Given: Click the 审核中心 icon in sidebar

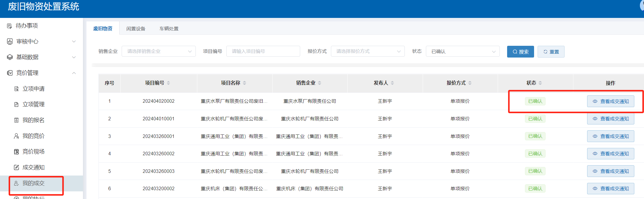Looking at the screenshot, I should (10, 41).
